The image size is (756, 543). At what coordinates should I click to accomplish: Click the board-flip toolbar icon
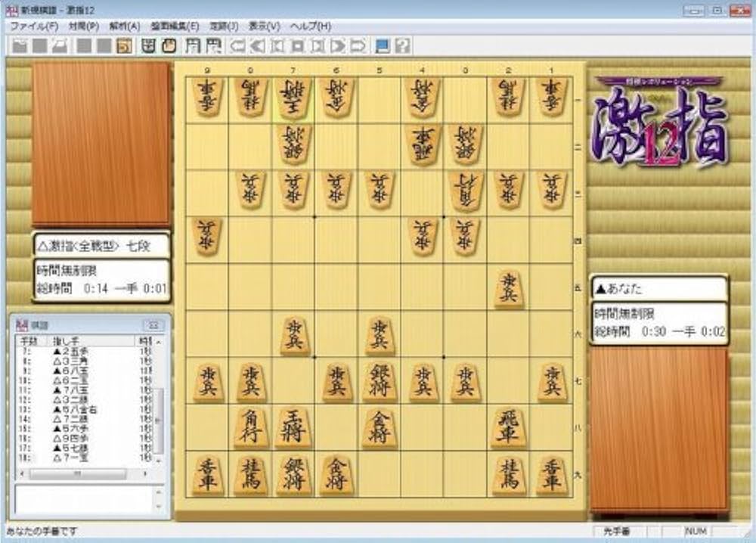[148, 46]
